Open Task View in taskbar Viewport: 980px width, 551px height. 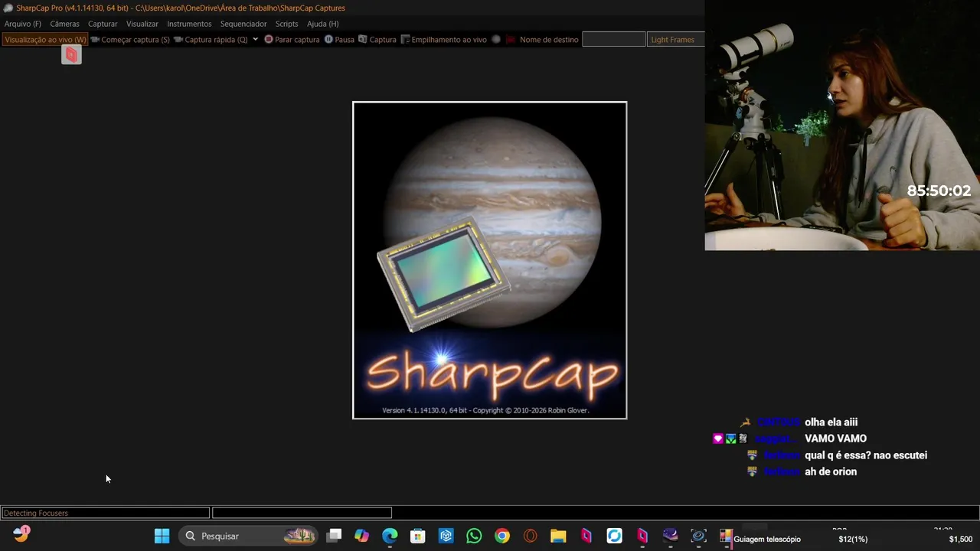point(334,536)
